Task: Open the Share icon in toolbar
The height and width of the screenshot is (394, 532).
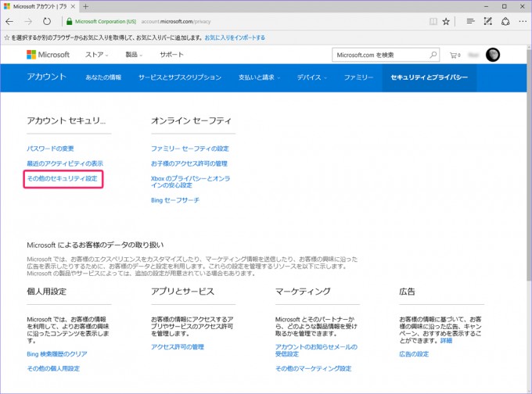Action: pyautogui.click(x=505, y=21)
